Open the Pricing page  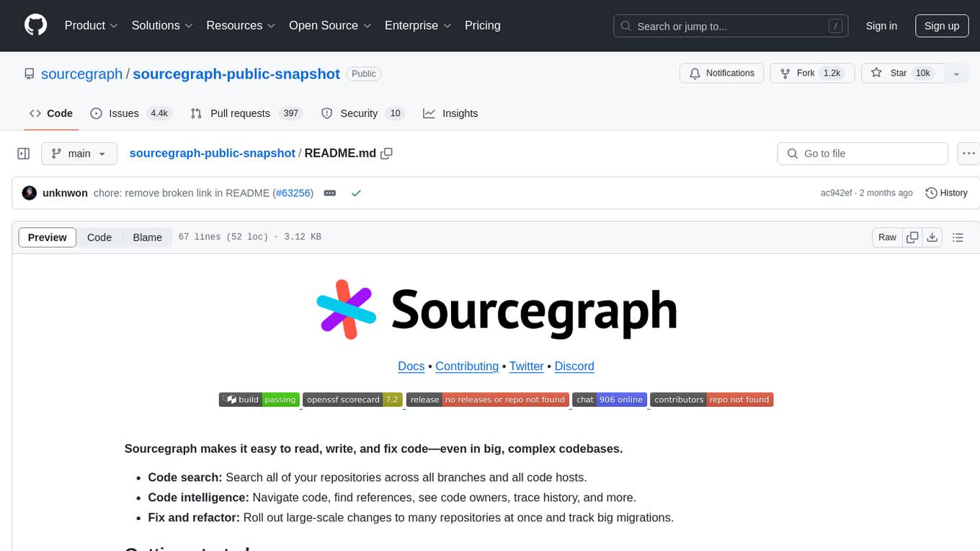[483, 25]
